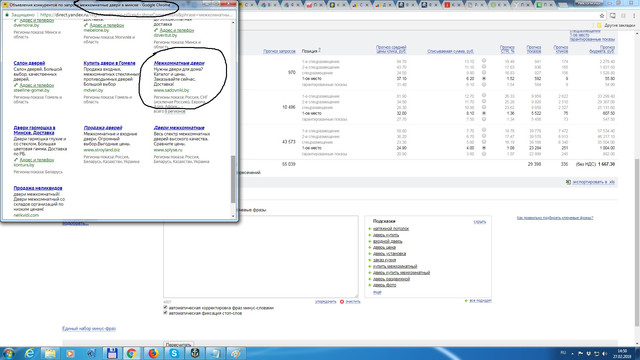Open Google Chrome from the taskbar
The width and height of the screenshot is (640, 360).
point(131,353)
